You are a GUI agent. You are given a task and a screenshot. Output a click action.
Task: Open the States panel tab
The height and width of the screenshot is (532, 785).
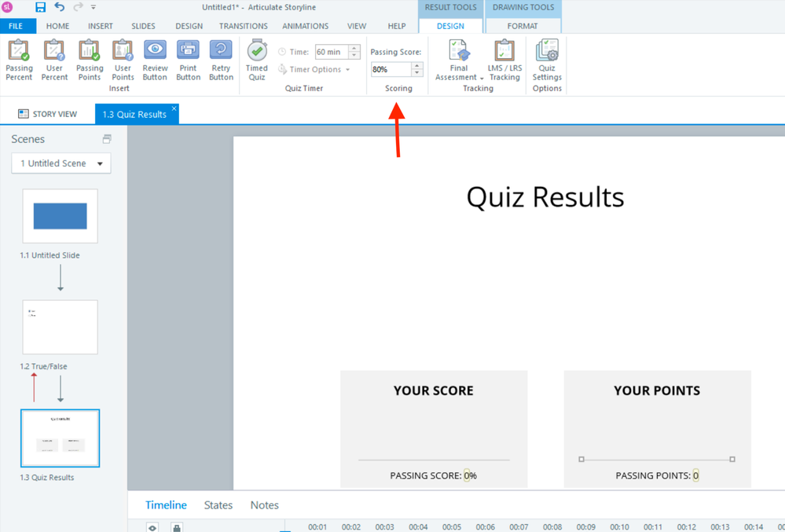point(218,505)
